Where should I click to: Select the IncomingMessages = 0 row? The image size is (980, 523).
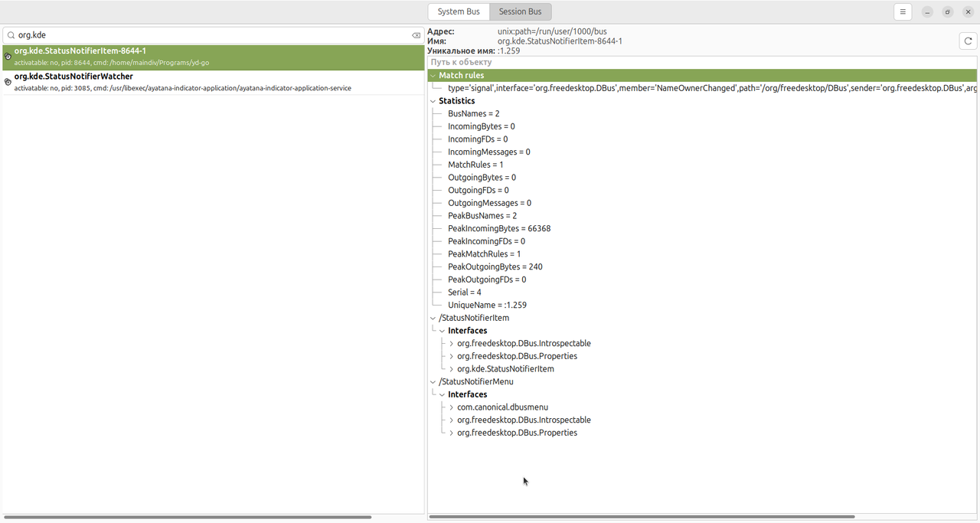tap(702, 152)
